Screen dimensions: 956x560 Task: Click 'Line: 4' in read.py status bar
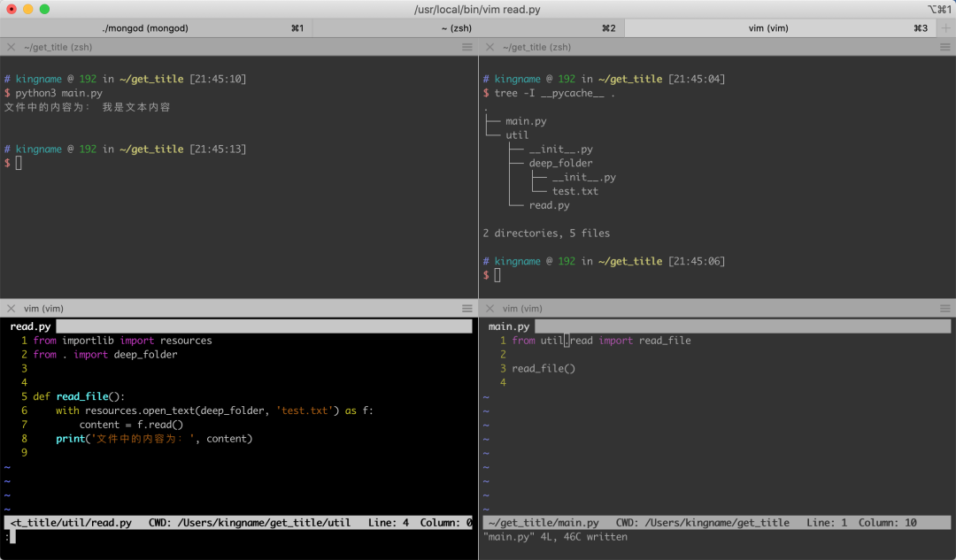point(389,523)
